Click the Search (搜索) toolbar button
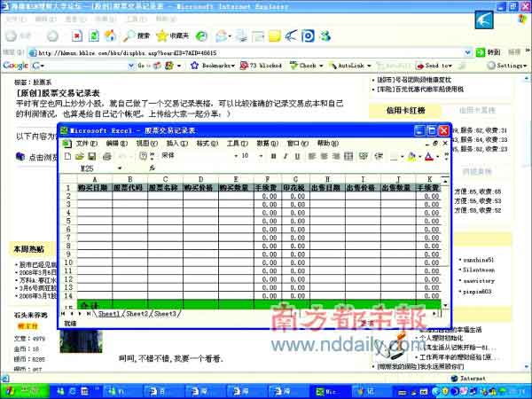The image size is (532, 399). (x=137, y=35)
